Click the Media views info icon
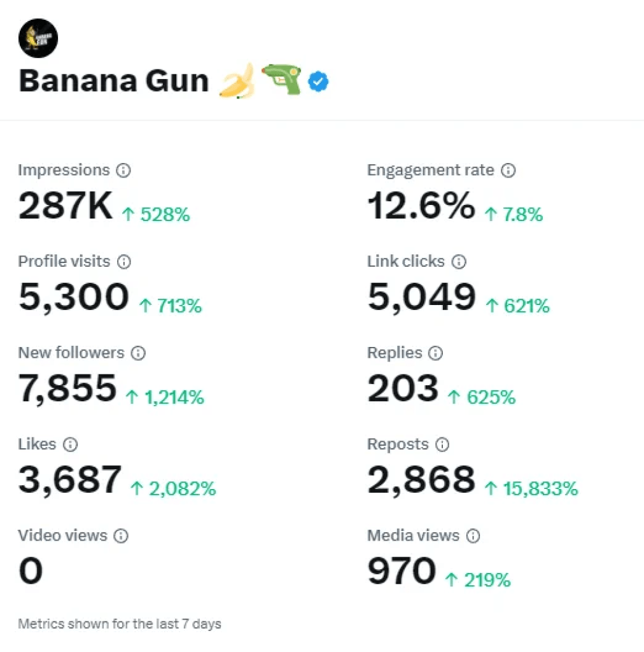 point(473,535)
